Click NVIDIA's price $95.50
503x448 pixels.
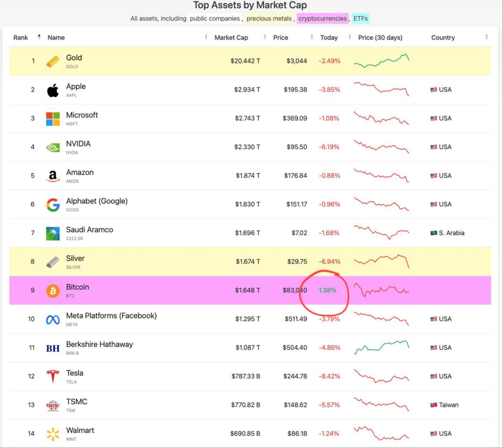[297, 147]
